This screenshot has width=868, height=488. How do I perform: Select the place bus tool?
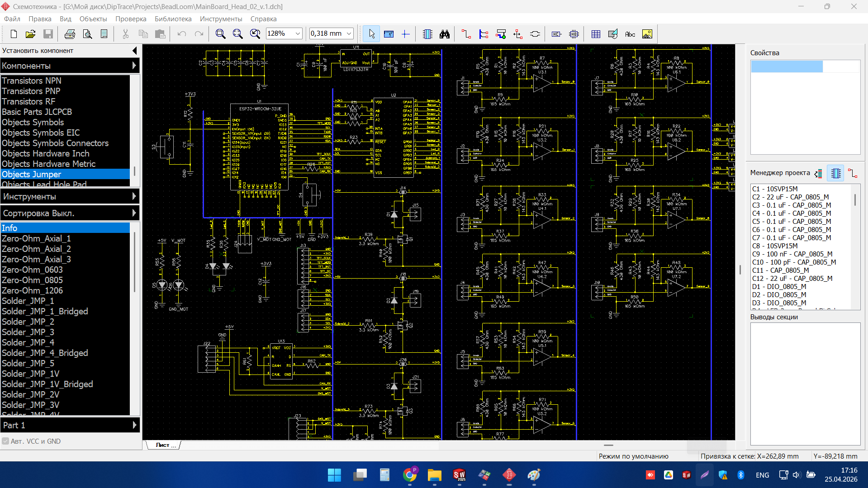pos(484,34)
